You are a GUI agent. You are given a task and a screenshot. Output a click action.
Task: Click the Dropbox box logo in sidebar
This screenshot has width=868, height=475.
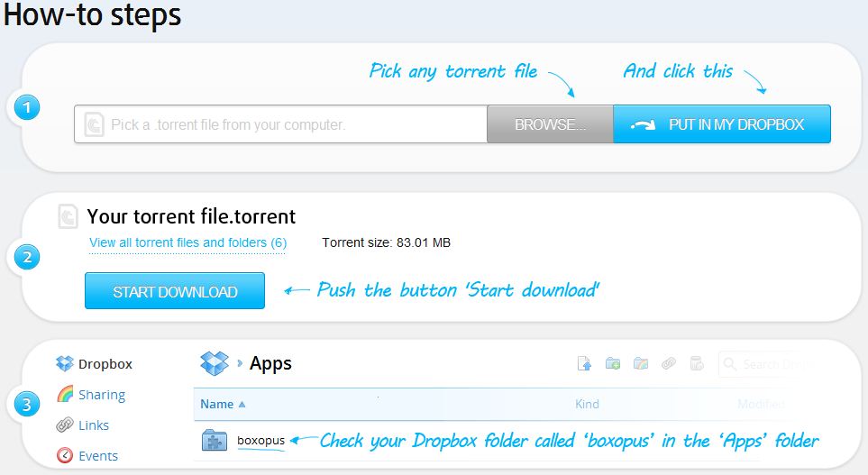coord(65,364)
